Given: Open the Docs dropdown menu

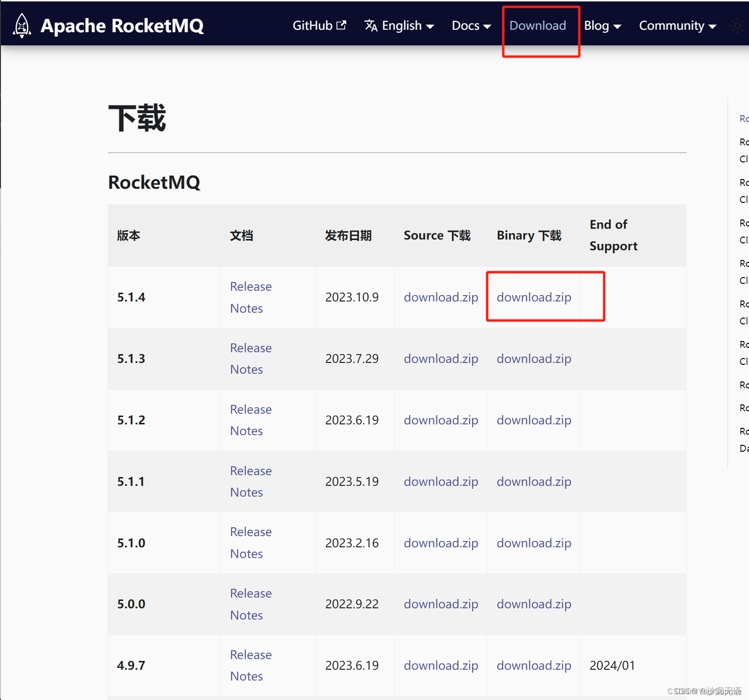Looking at the screenshot, I should click(x=471, y=26).
